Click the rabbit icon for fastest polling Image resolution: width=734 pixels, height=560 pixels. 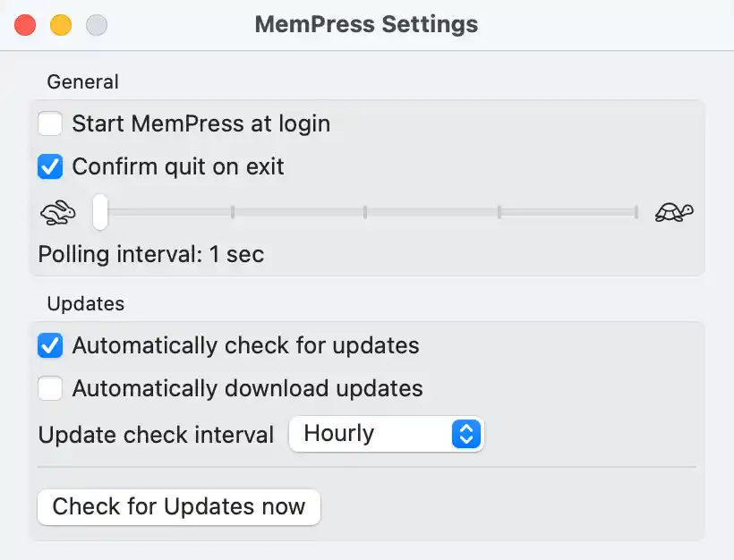tap(58, 212)
